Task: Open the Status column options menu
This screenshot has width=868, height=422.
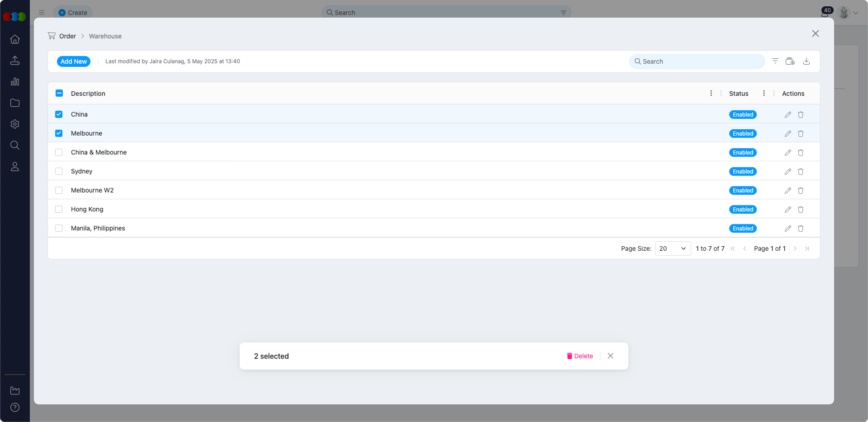Action: pyautogui.click(x=764, y=93)
